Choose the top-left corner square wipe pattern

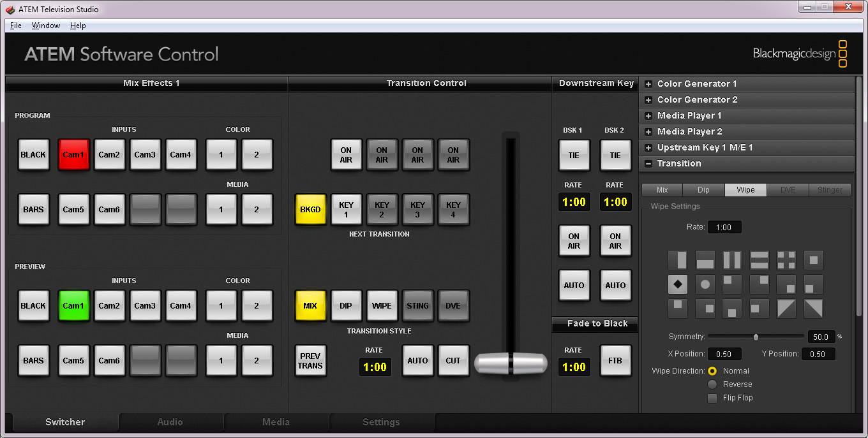[x=731, y=284]
